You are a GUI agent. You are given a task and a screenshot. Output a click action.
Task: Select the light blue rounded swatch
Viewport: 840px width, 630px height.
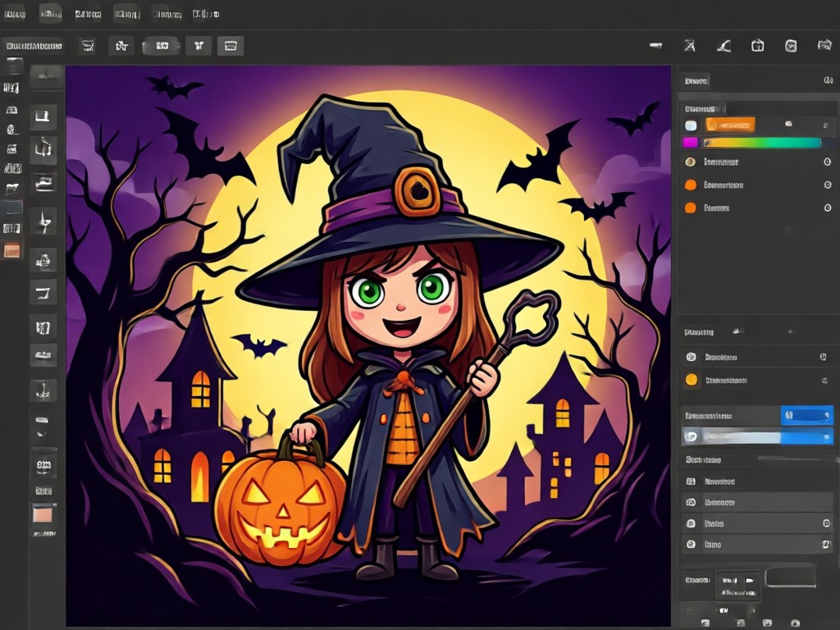(x=691, y=126)
